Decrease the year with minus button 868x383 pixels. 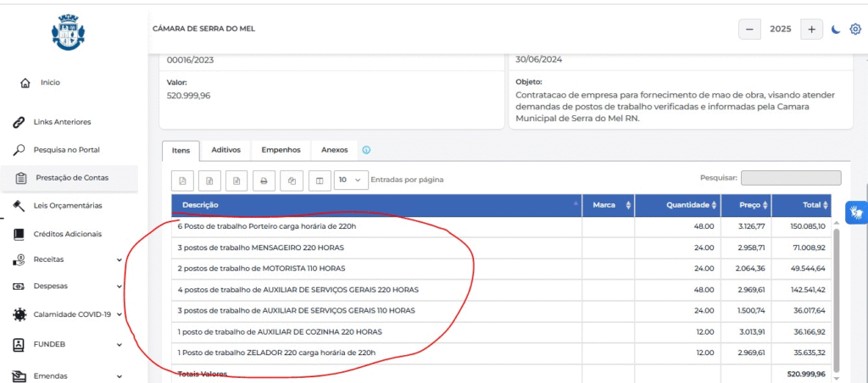click(x=749, y=30)
